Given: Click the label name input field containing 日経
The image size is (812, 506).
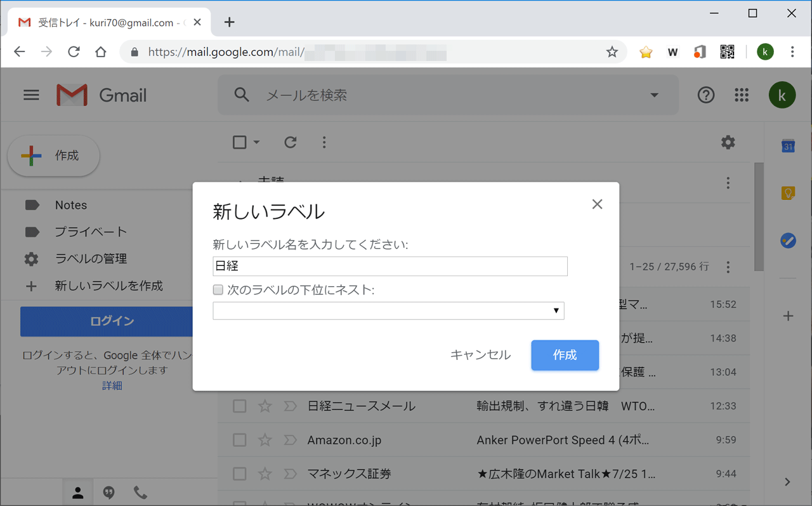Looking at the screenshot, I should pyautogui.click(x=390, y=266).
